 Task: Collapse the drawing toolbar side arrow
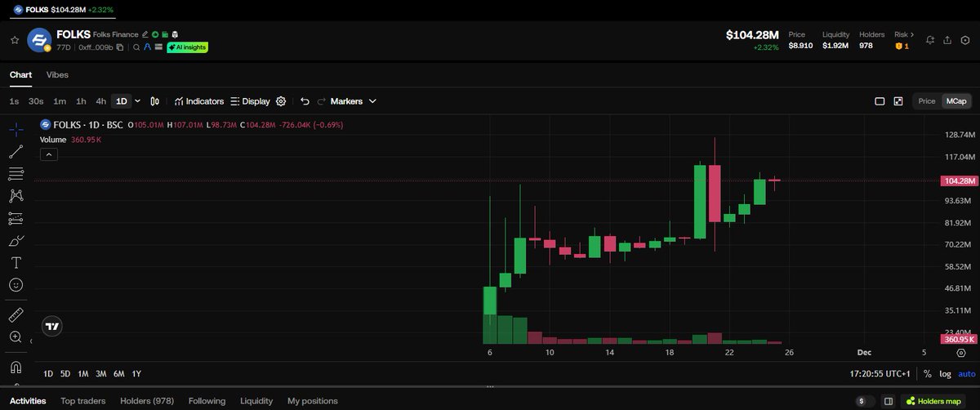pyautogui.click(x=31, y=341)
